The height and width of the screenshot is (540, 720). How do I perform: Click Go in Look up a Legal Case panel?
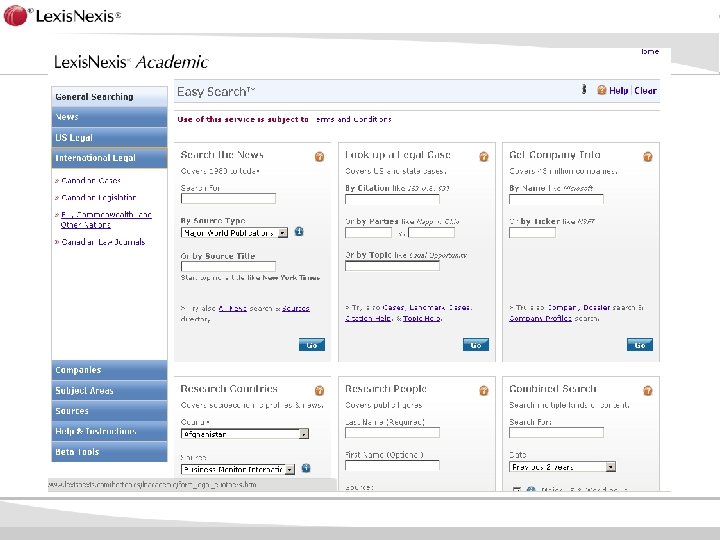476,345
